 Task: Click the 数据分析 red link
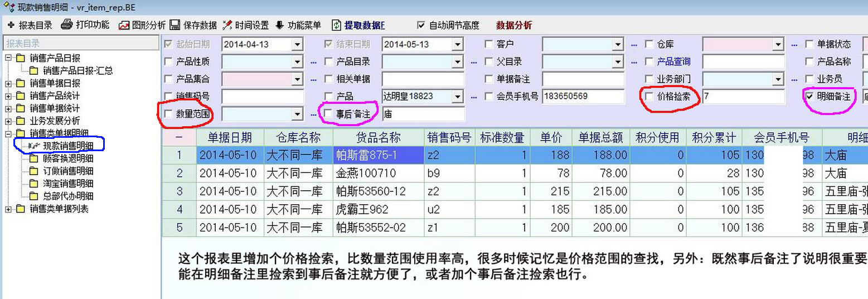pyautogui.click(x=514, y=25)
